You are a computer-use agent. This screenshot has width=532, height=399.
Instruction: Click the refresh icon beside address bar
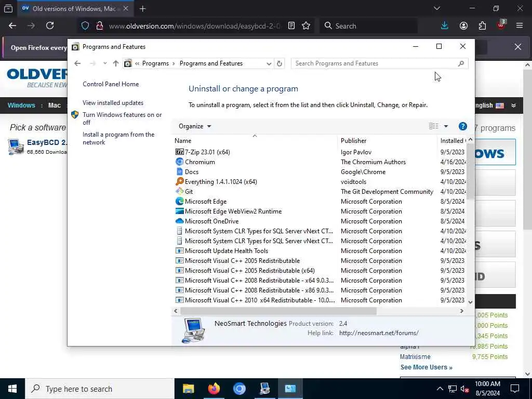coord(279,63)
